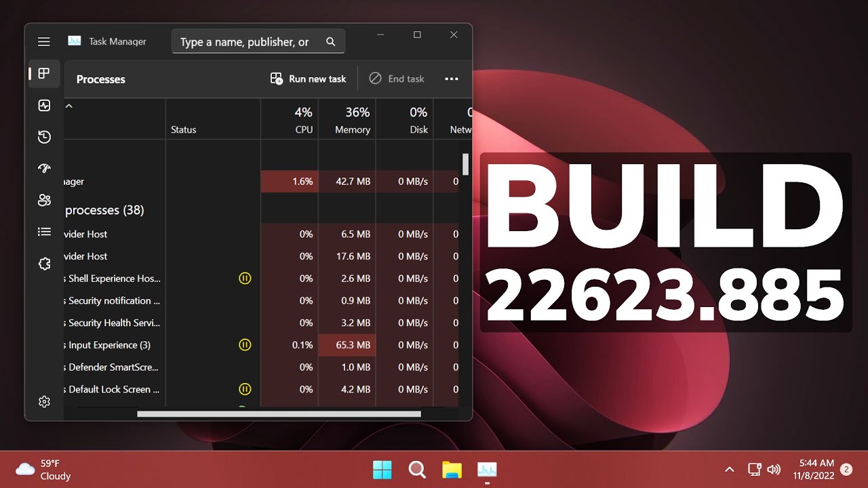
Task: Open the Startup apps page icon
Action: click(44, 169)
